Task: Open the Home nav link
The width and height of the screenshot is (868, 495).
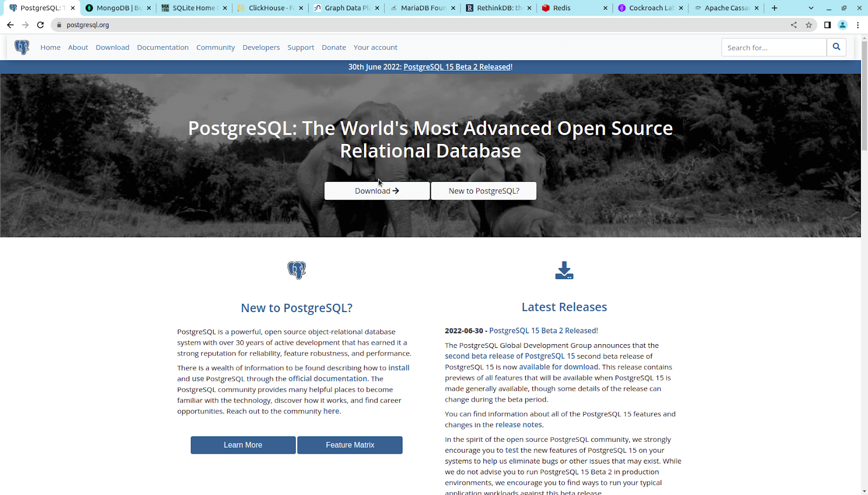Action: tap(50, 48)
